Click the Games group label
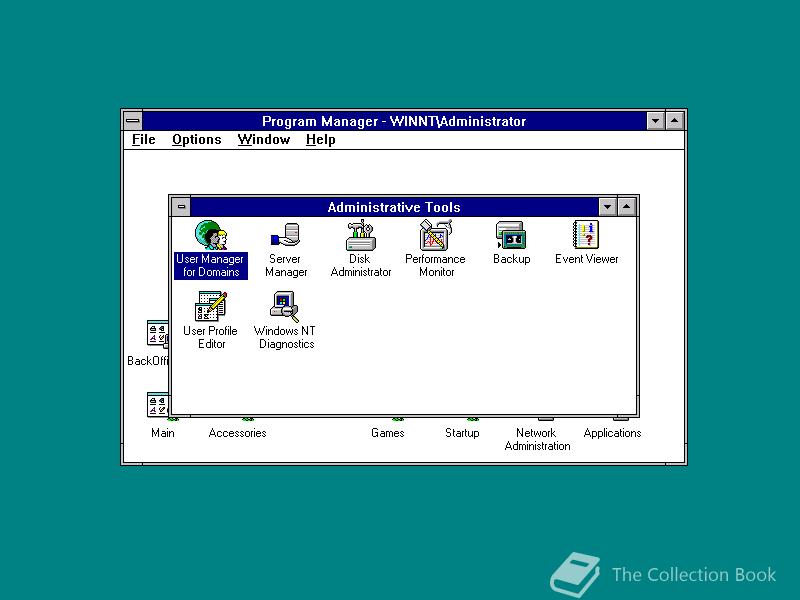Image resolution: width=800 pixels, height=600 pixels. (x=388, y=433)
